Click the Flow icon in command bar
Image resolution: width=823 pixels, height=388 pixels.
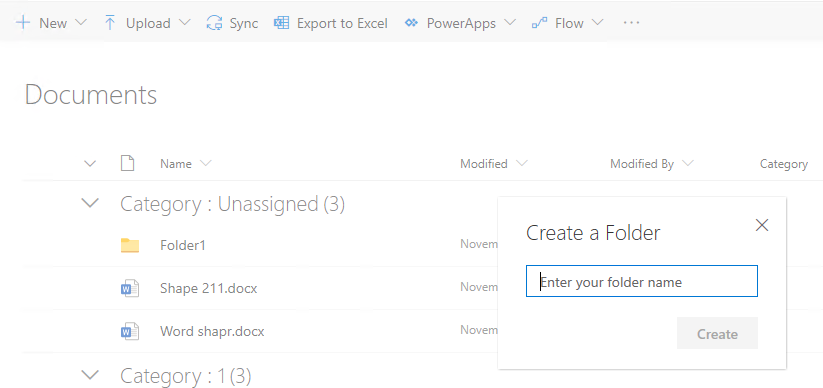(x=540, y=23)
